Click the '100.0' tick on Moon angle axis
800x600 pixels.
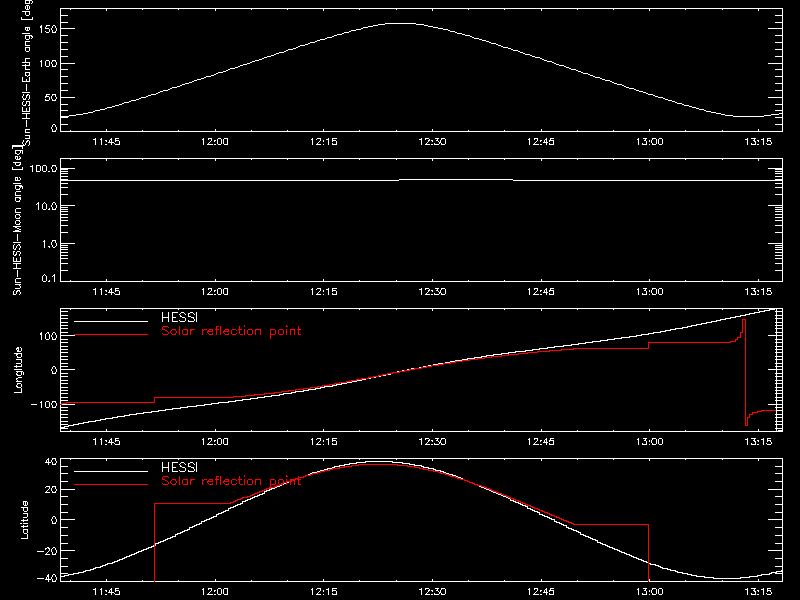coord(43,168)
